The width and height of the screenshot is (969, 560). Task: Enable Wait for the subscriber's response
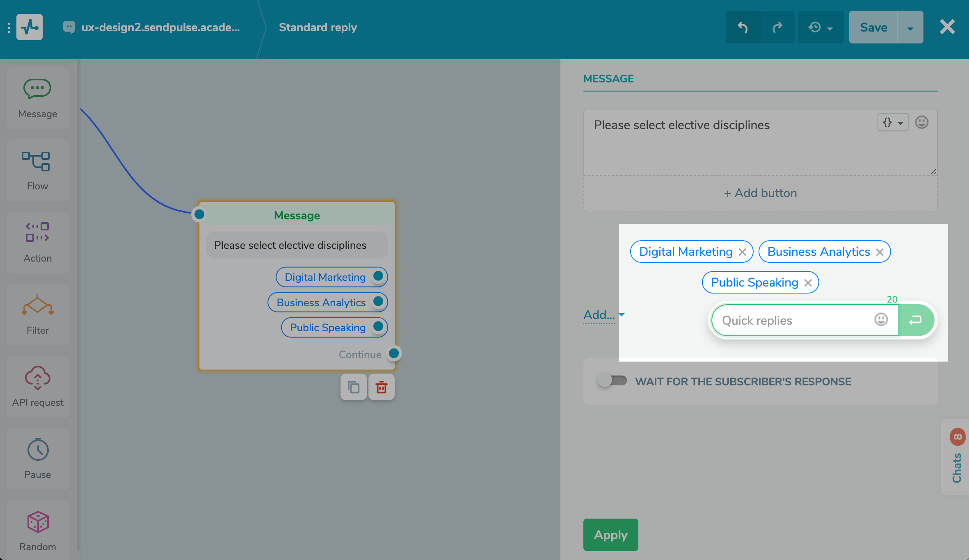612,381
